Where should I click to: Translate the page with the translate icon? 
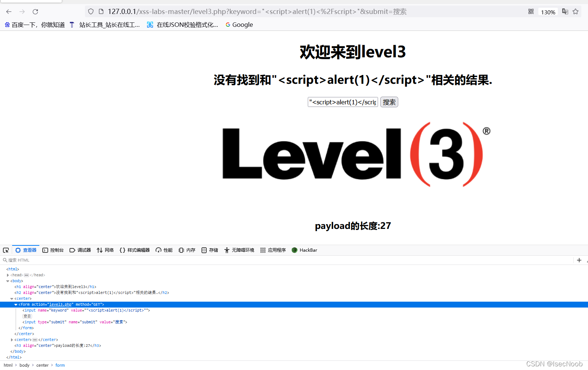click(565, 12)
